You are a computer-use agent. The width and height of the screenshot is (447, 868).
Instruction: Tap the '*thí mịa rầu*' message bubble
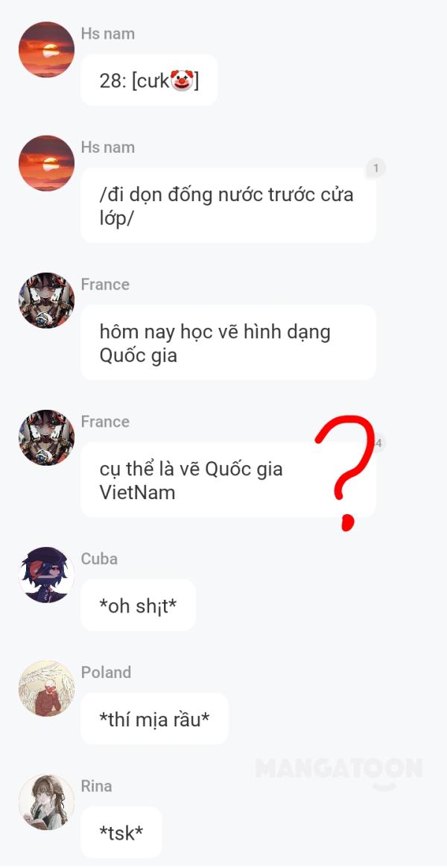pos(154,718)
